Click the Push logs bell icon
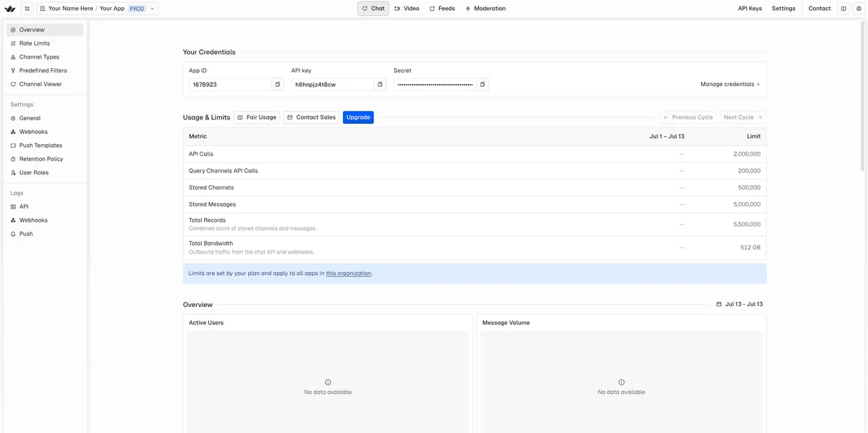 pos(13,235)
